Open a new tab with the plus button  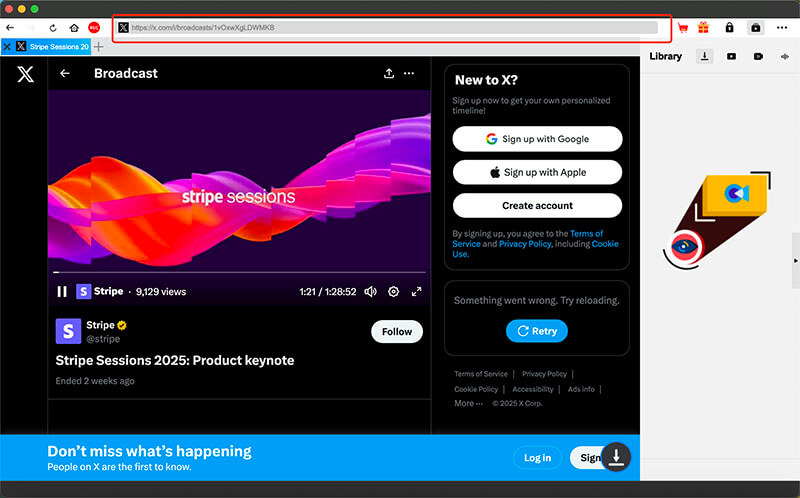coord(98,46)
